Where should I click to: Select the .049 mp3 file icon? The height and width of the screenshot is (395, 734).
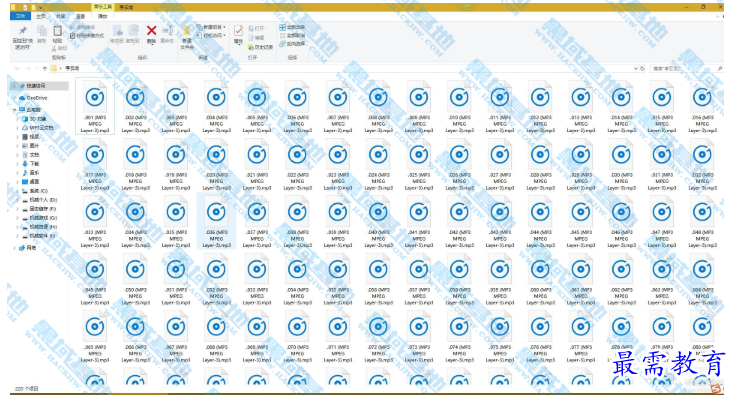(95, 270)
